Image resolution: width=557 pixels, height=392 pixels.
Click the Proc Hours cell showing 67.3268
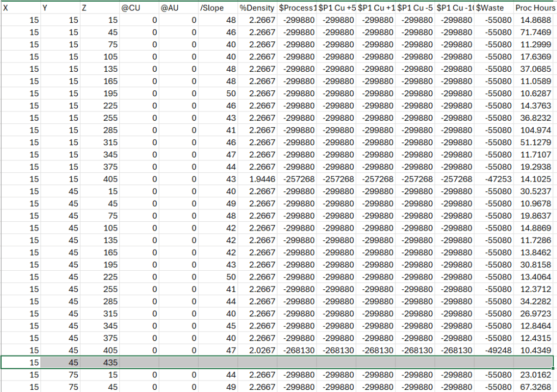[536, 387]
